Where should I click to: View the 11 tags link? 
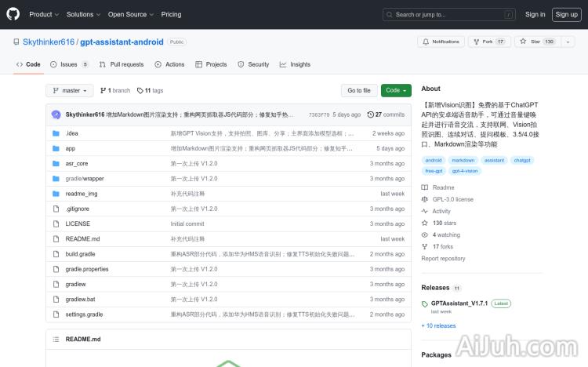click(150, 90)
